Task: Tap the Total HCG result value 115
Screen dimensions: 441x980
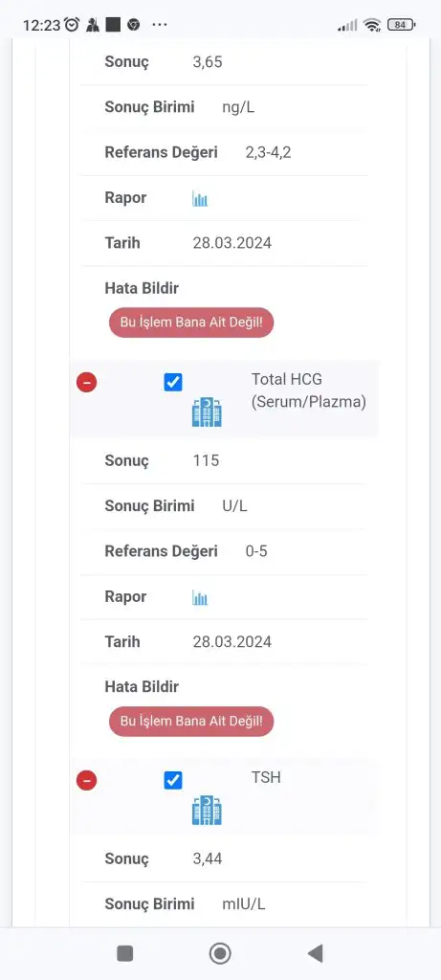Action: click(x=206, y=460)
